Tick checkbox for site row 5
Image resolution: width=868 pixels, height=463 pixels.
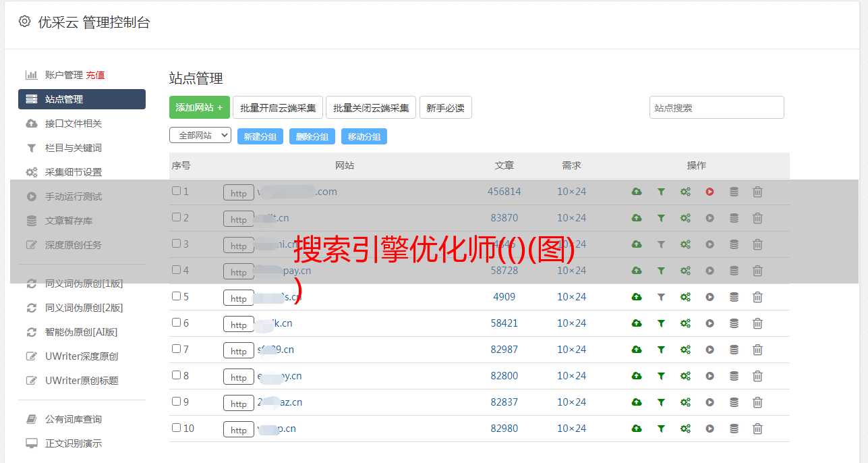[176, 296]
